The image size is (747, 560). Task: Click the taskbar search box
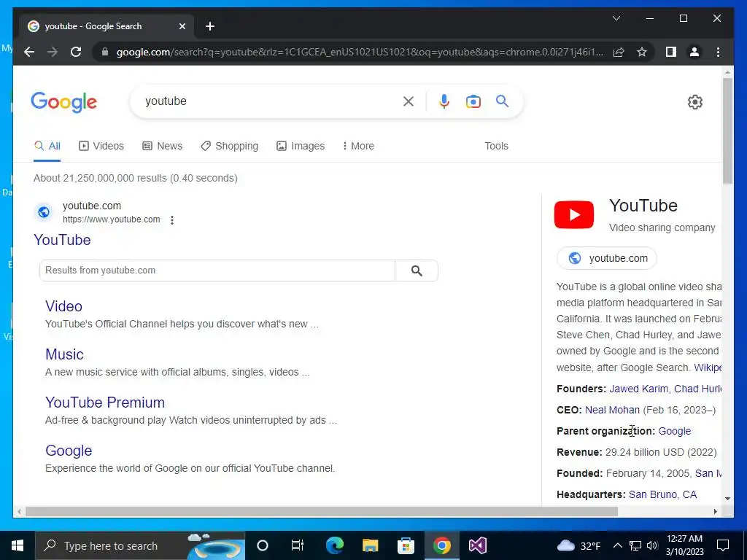click(x=139, y=545)
